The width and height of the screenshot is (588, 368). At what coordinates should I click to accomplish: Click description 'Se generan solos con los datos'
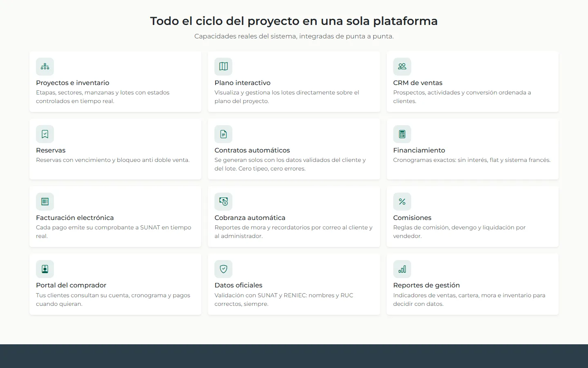click(290, 164)
